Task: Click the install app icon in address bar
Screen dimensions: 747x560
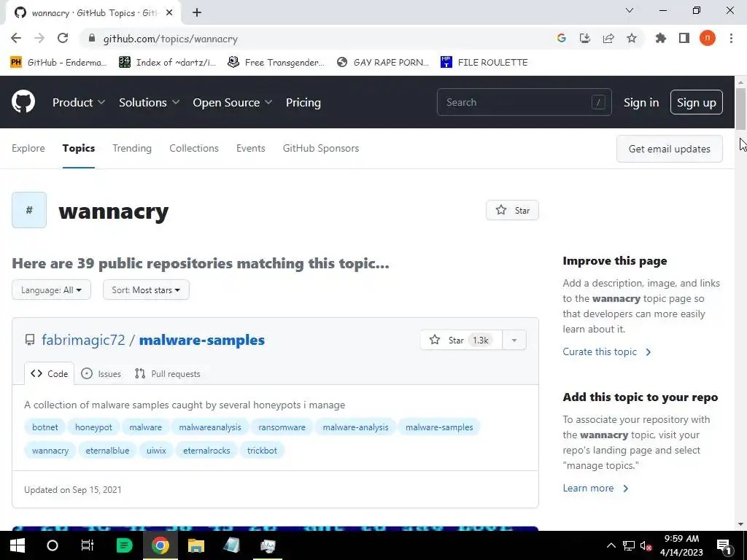Action: coord(585,39)
